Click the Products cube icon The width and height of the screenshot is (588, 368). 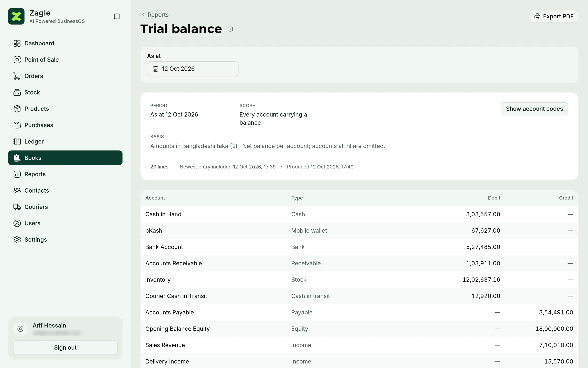tap(17, 109)
